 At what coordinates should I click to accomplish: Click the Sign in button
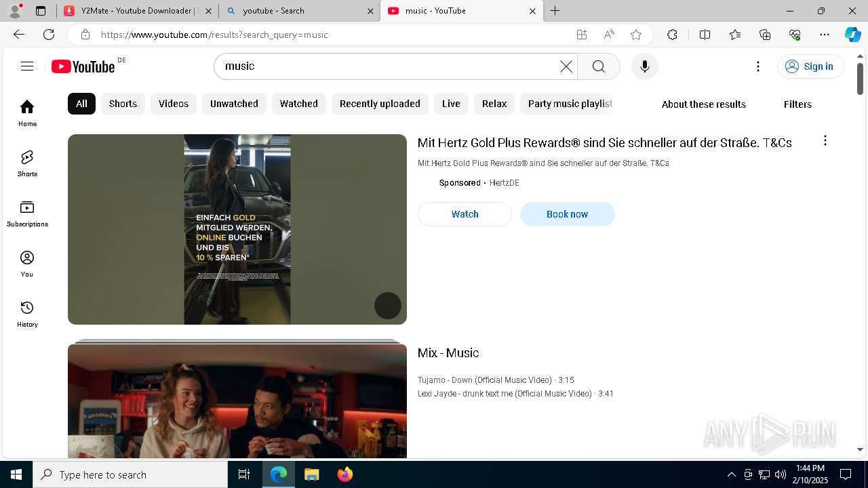click(810, 66)
